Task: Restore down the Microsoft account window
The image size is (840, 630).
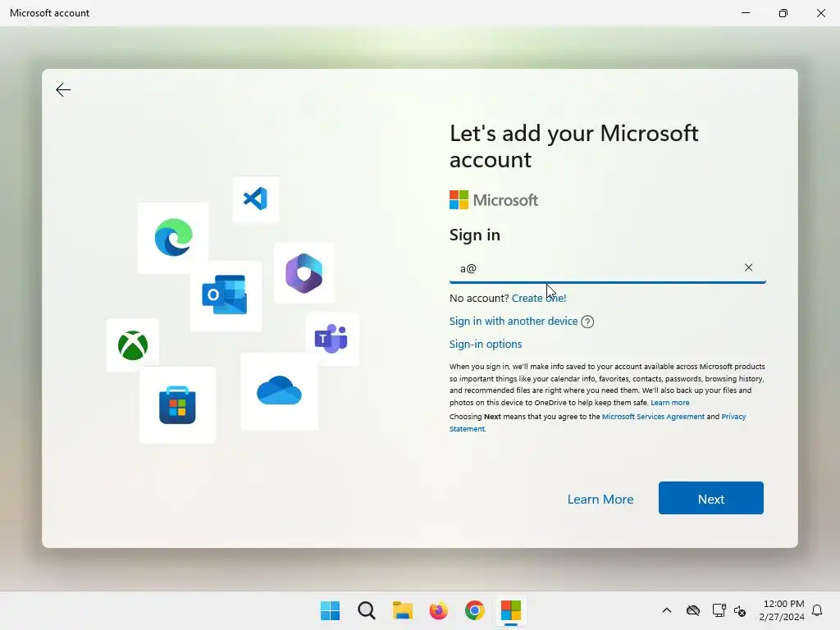Action: click(x=783, y=13)
